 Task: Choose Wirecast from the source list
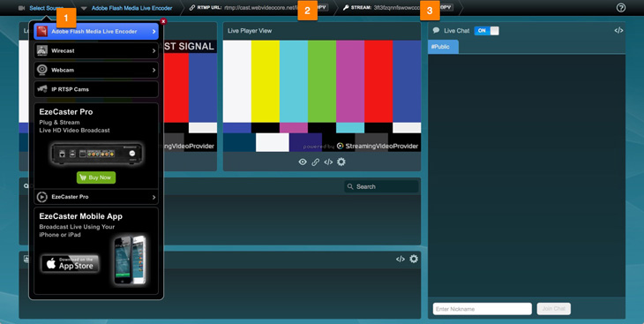96,50
